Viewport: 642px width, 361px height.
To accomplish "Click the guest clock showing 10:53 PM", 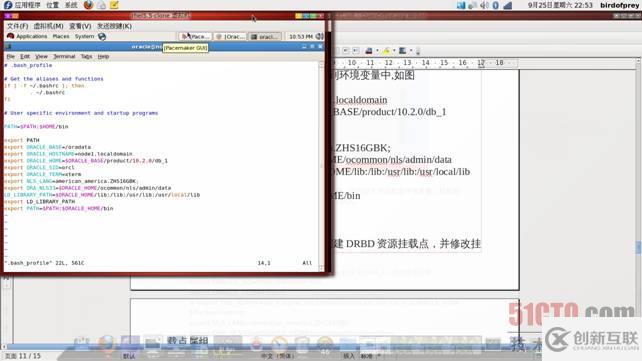I will [301, 36].
